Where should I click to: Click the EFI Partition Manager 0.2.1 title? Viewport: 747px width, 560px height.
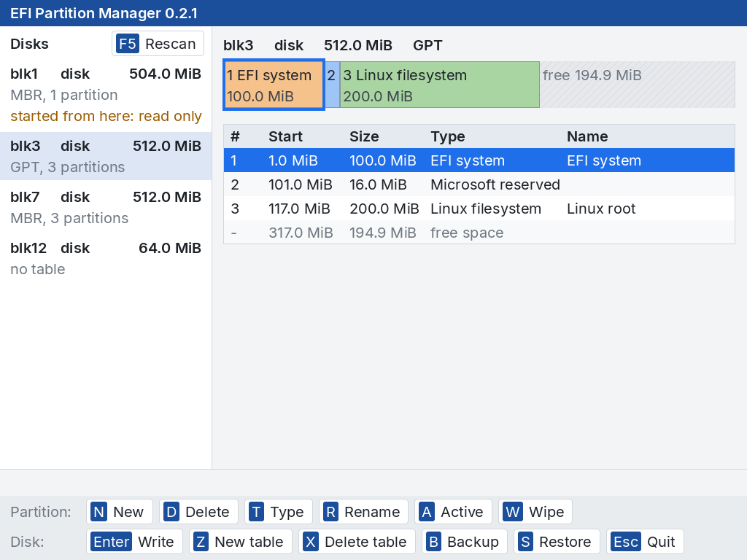pos(104,13)
